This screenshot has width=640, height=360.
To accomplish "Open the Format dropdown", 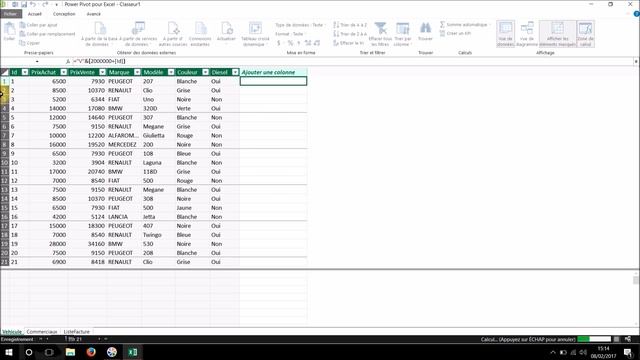I will pyautogui.click(x=291, y=34).
